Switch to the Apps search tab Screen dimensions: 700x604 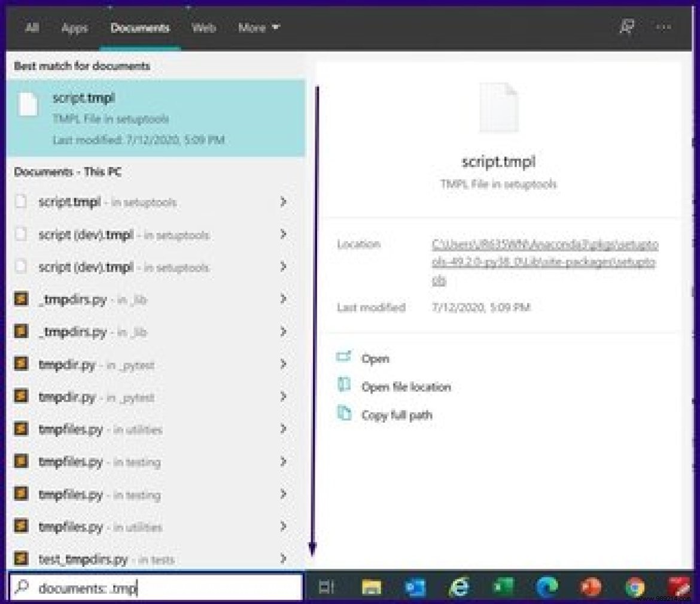[x=74, y=28]
